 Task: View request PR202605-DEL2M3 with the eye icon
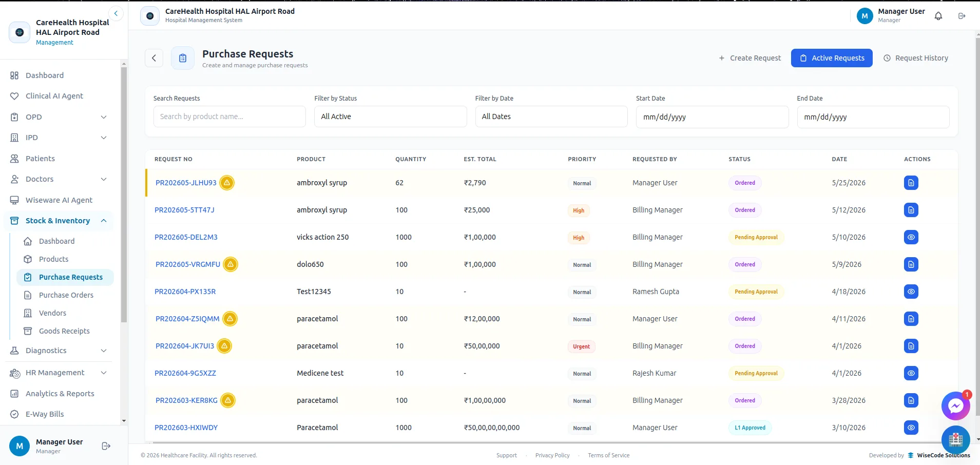(x=911, y=237)
